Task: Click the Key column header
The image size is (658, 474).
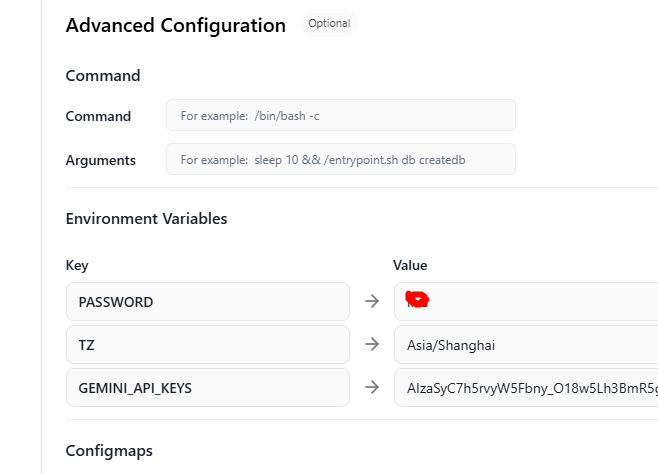Action: coord(77,265)
